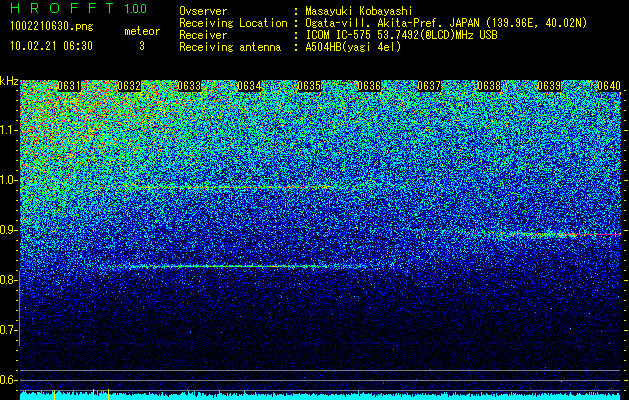The width and height of the screenshot is (629, 400).
Task: Click the cyan signal level strip at bottom
Action: point(321,396)
